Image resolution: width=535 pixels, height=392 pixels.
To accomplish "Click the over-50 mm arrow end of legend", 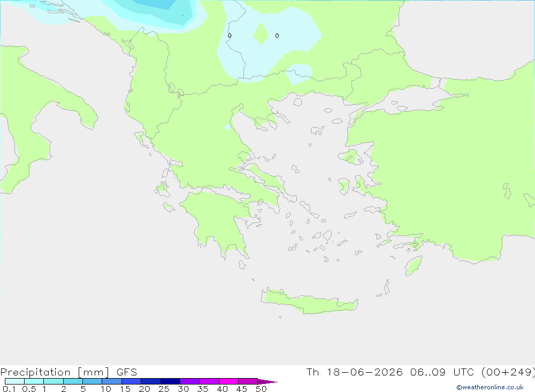I will tap(267, 381).
